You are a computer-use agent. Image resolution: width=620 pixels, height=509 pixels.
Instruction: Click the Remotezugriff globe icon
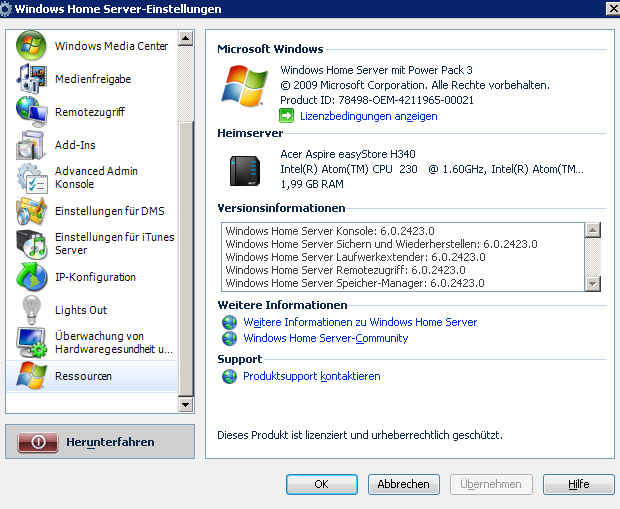[x=31, y=112]
